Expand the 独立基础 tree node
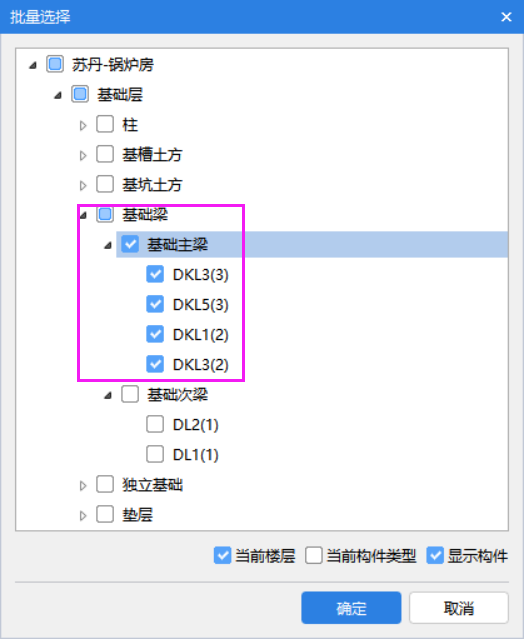 tap(83, 485)
